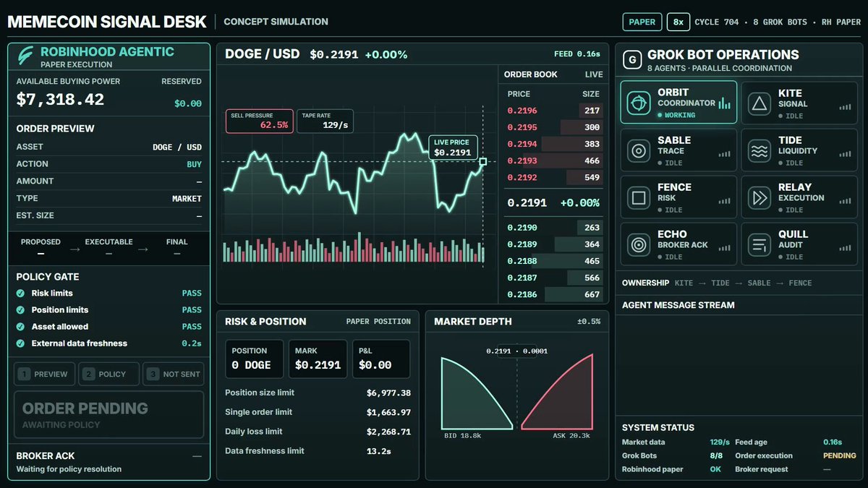Click the live price marker on the chart
This screenshot has height=488, width=868.
[x=482, y=162]
